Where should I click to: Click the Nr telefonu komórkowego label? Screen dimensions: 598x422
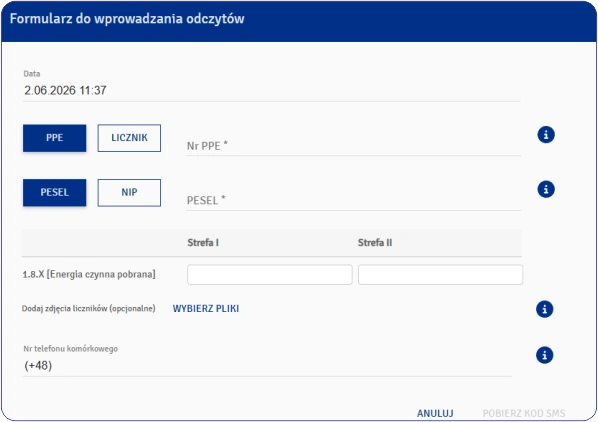click(x=71, y=348)
